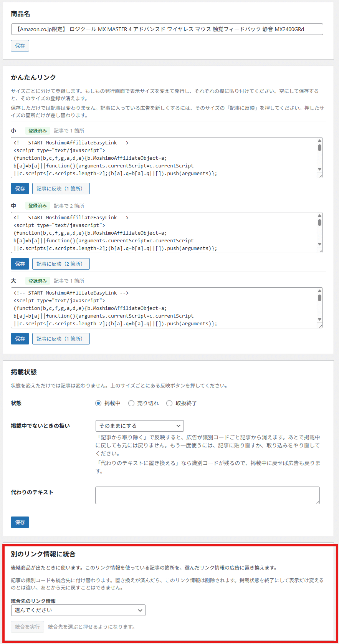
Task: Click the 記事で 2 箇所 text
Action: click(x=69, y=206)
